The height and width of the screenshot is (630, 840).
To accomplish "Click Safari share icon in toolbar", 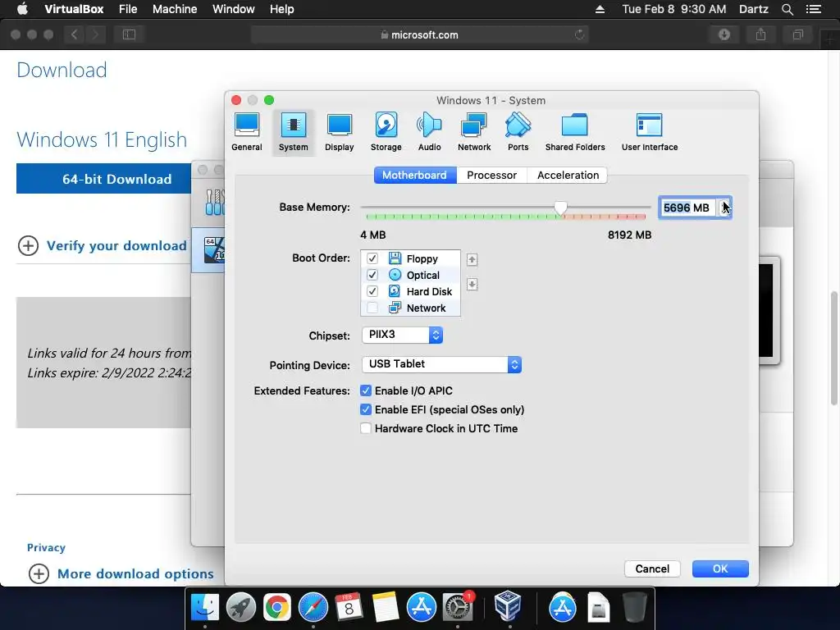I will tap(760, 34).
